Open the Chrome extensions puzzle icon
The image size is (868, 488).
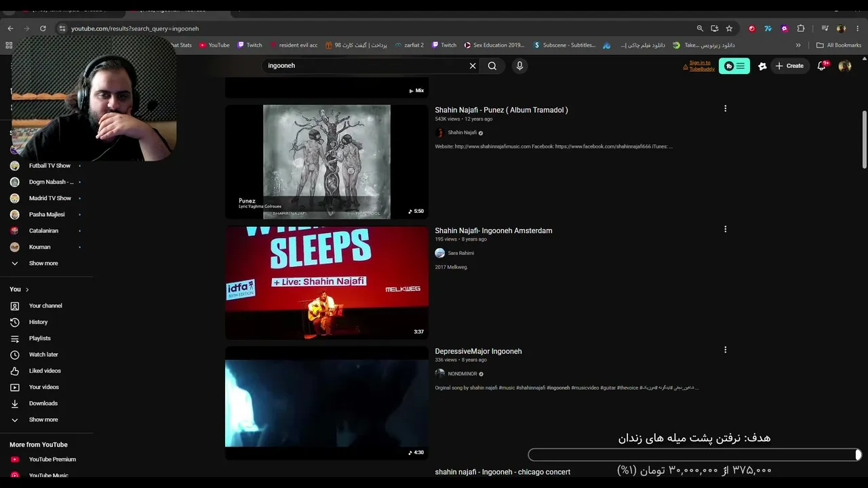coord(801,28)
